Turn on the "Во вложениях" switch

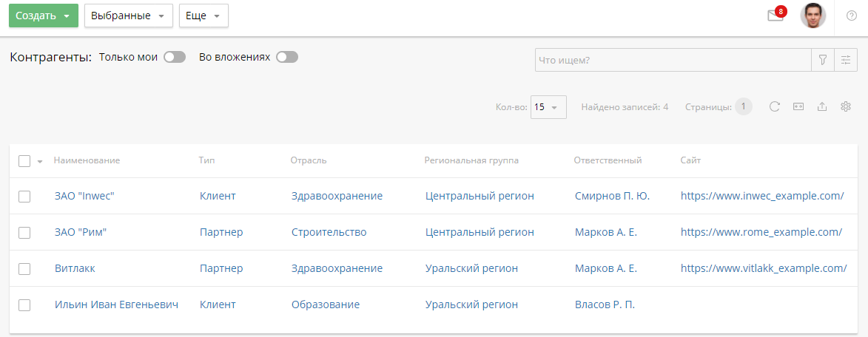[x=286, y=57]
